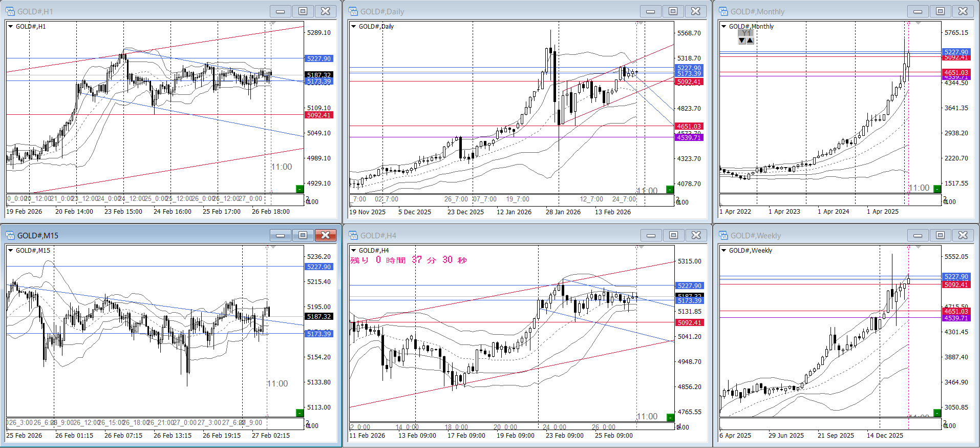Viewport: 980px width, 448px height.
Task: Click the GOLD#,H4 window chart icon
Action: pyautogui.click(x=353, y=235)
